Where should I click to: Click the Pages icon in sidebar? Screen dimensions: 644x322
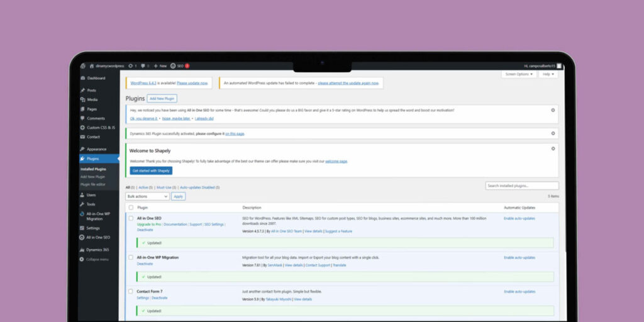point(83,109)
